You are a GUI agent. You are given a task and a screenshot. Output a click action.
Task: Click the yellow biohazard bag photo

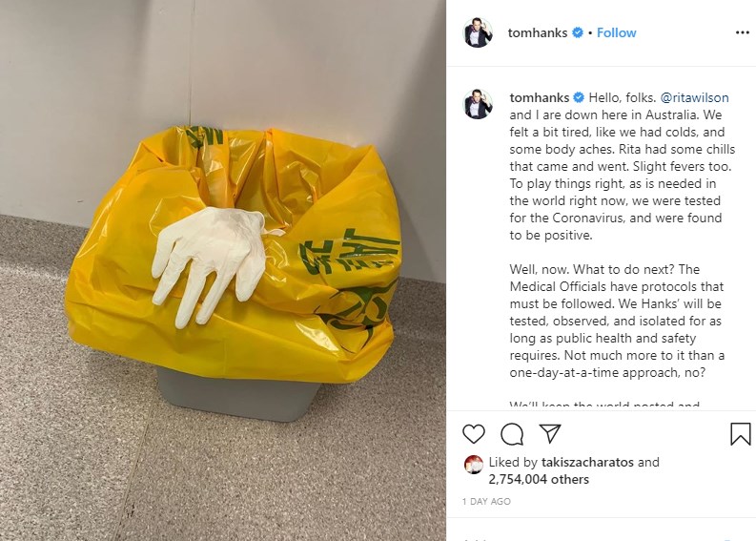(223, 270)
